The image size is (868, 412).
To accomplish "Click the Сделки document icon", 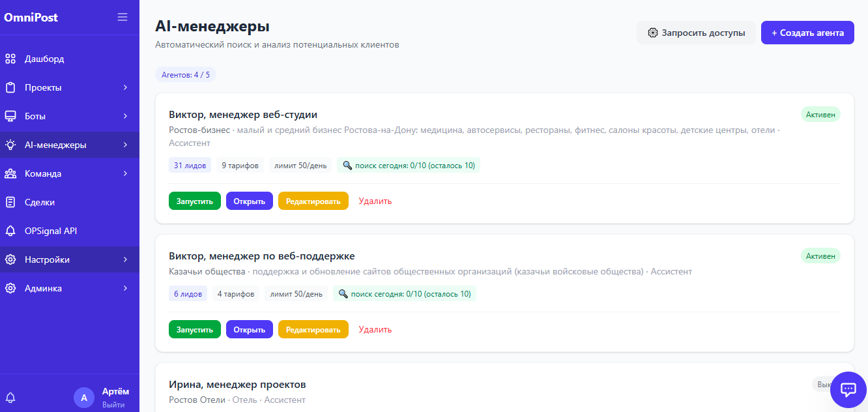I will click(x=10, y=202).
